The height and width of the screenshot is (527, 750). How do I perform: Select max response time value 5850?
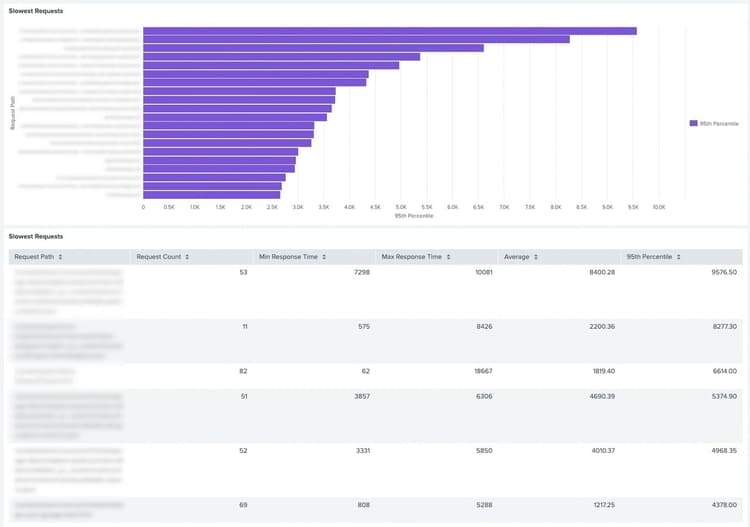pos(485,450)
